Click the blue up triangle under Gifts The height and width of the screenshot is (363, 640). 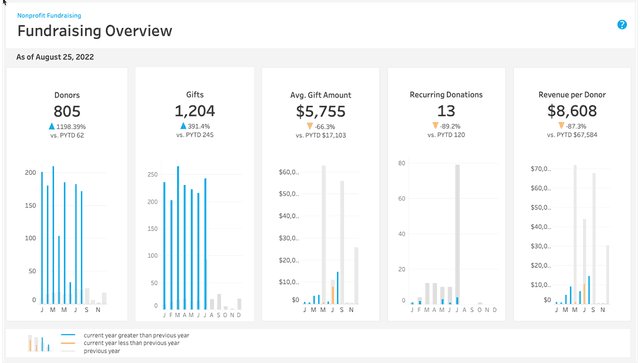point(183,126)
